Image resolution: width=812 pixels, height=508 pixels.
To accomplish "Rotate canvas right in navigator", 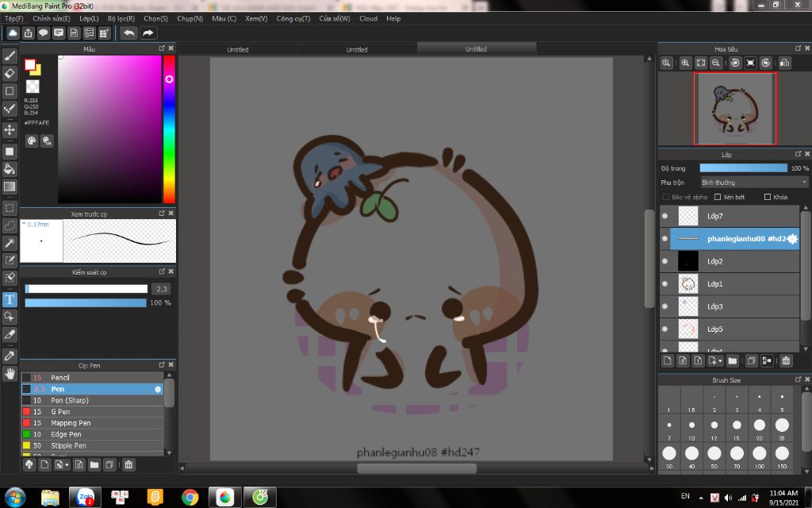I will [x=766, y=63].
